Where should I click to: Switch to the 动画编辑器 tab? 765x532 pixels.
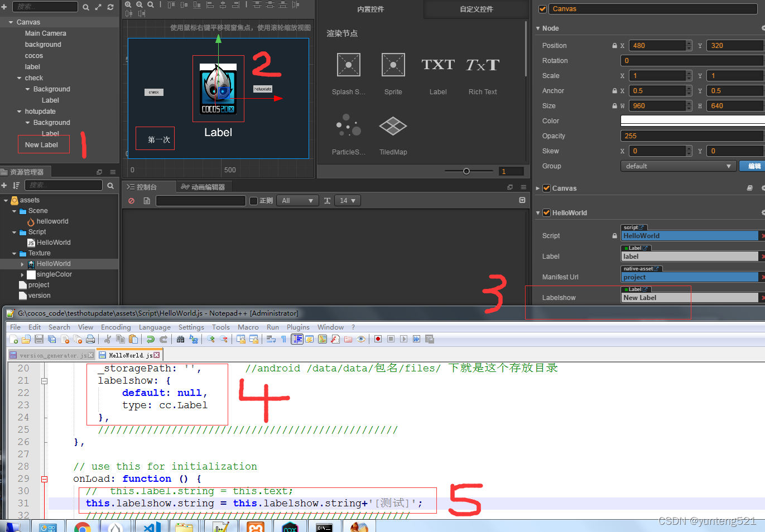[x=204, y=187]
